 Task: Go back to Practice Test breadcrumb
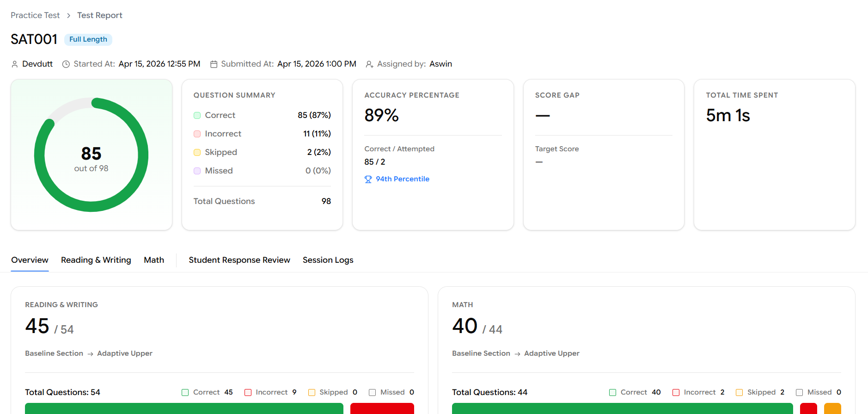[x=35, y=15]
